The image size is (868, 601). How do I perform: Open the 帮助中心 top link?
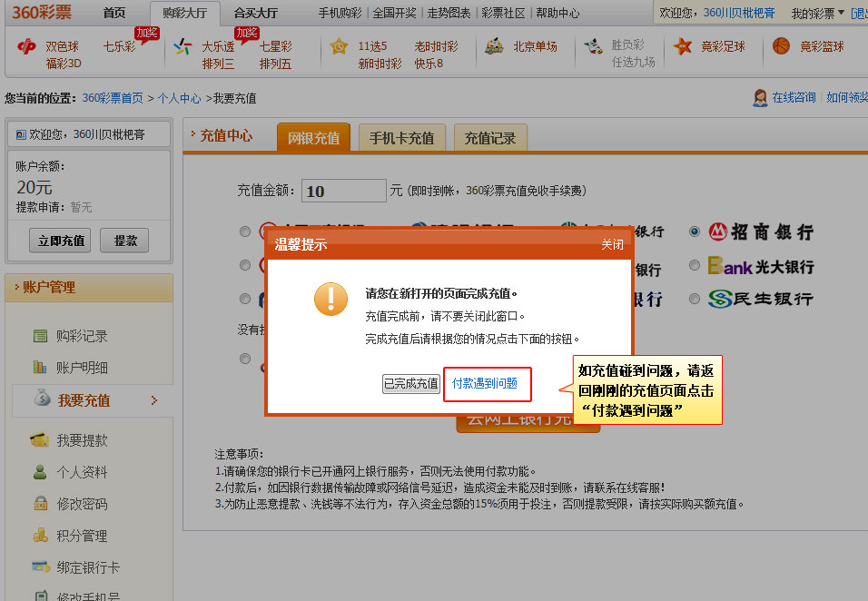click(x=557, y=14)
